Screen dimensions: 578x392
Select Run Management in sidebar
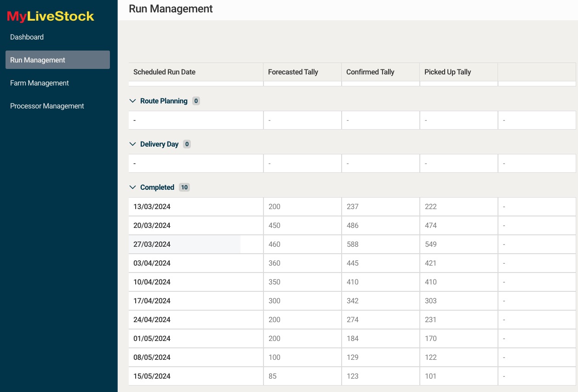coord(38,60)
